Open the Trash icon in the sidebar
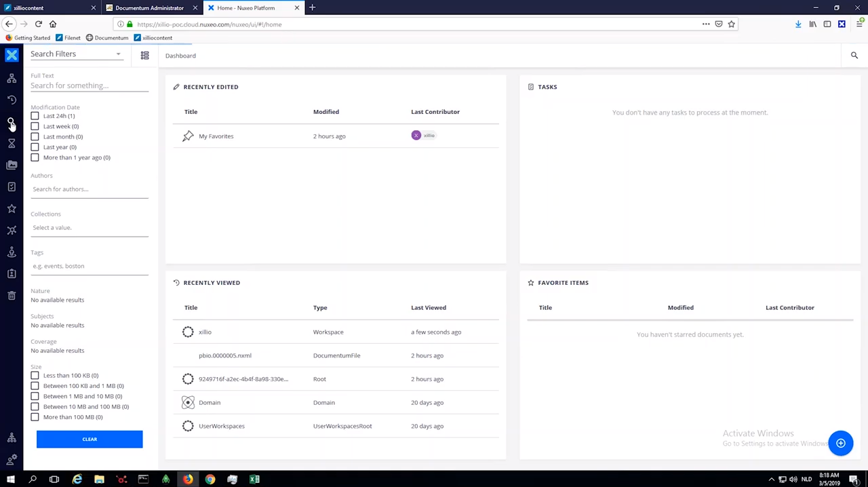The height and width of the screenshot is (487, 868). (x=11, y=296)
